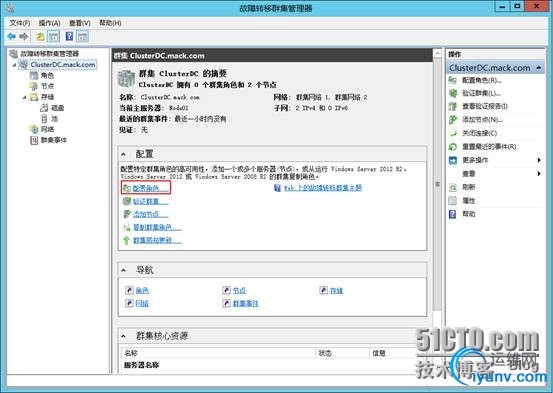Viewport: 553px width, 393px height.
Task: Open the Web 上的故障转移群集主题 link
Action: click(323, 188)
